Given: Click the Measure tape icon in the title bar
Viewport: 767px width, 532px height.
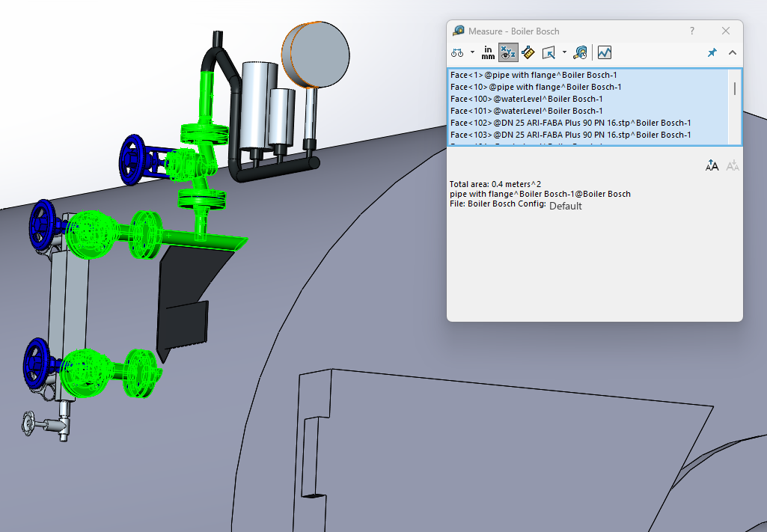Looking at the screenshot, I should click(x=459, y=31).
